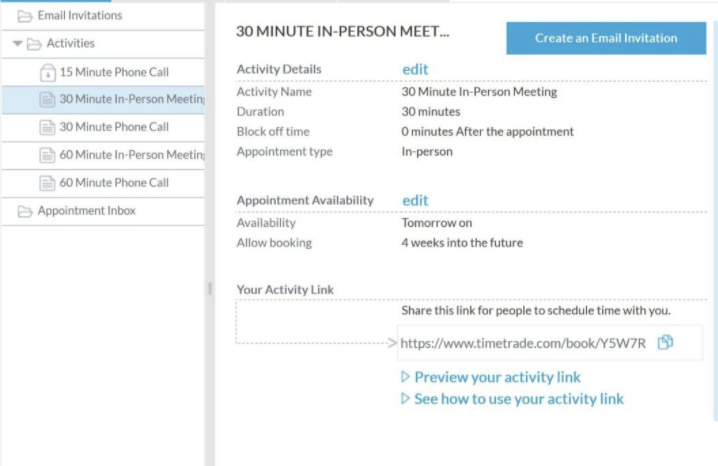
Task: Open See how to use your activity link
Action: pyautogui.click(x=519, y=399)
